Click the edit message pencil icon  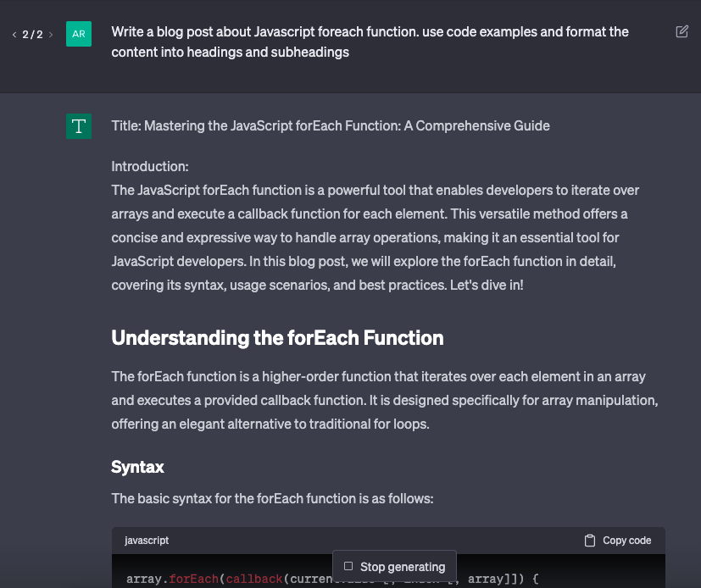point(682,31)
